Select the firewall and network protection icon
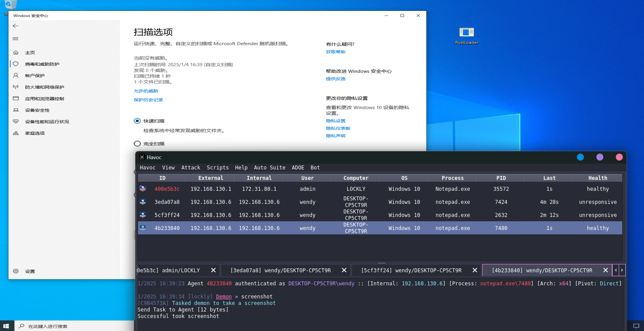 tap(16, 87)
